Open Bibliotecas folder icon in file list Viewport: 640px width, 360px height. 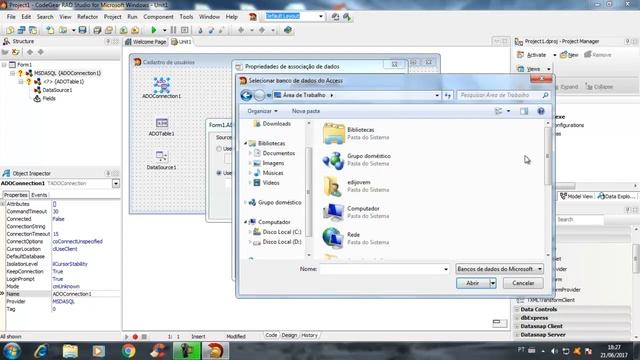pyautogui.click(x=333, y=133)
